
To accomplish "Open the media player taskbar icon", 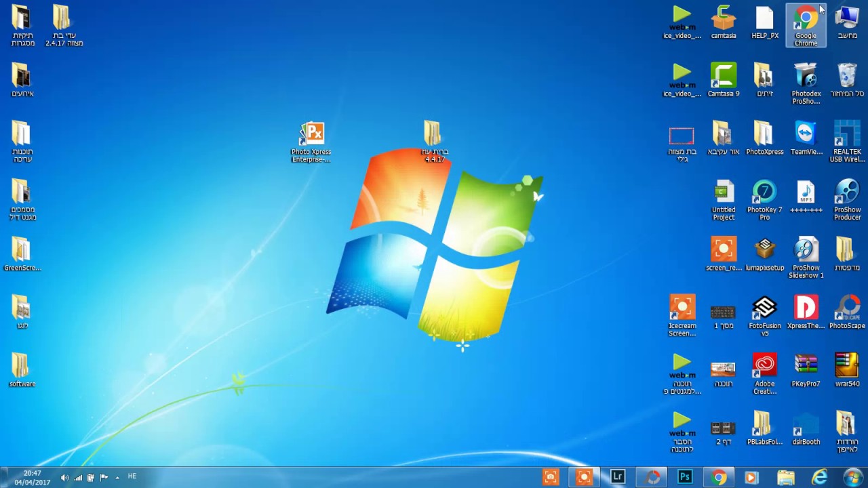I will [751, 477].
